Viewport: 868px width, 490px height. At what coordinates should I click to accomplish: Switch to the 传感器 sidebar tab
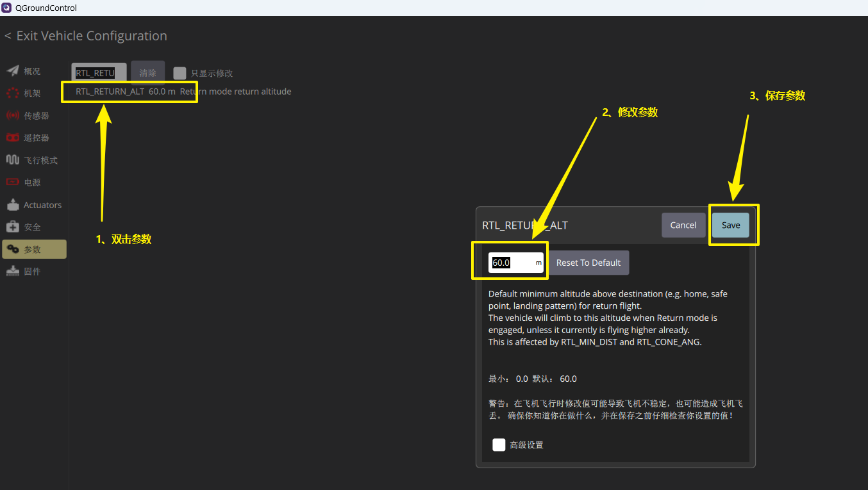(34, 116)
